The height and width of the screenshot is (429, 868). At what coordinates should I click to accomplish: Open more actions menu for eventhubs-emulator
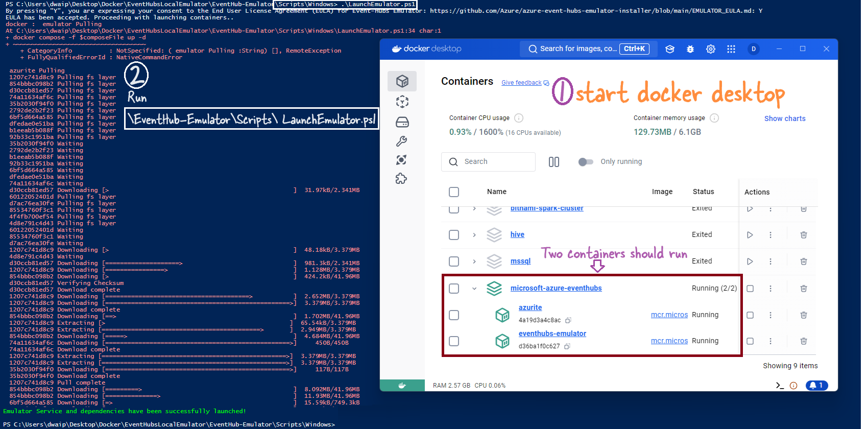770,341
